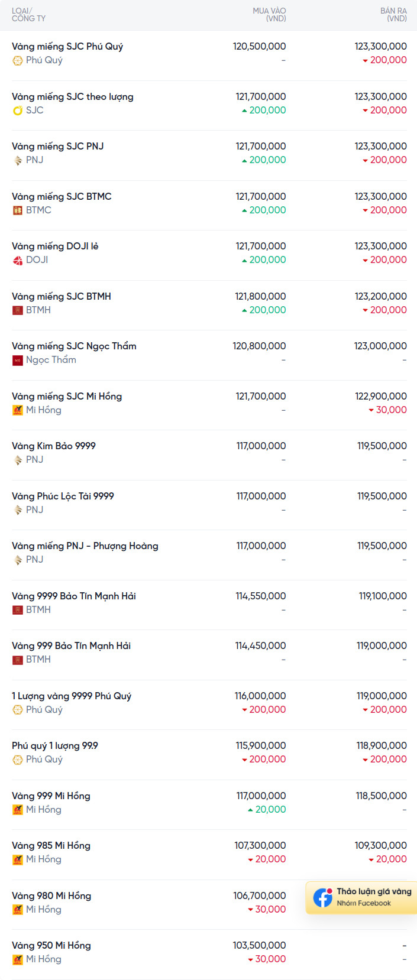Open Vàng Phúc Lộc Tài 9999 details

[x=208, y=505]
